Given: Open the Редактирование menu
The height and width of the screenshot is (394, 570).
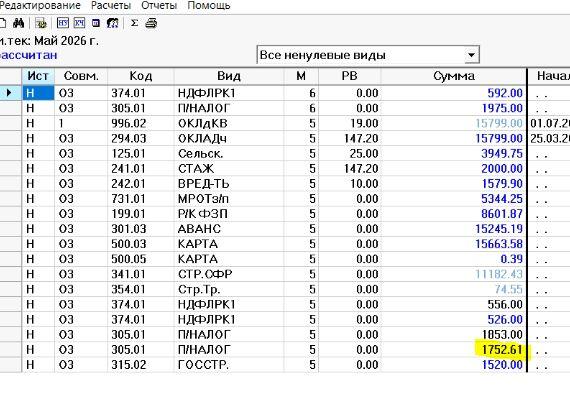Looking at the screenshot, I should click(x=40, y=5).
